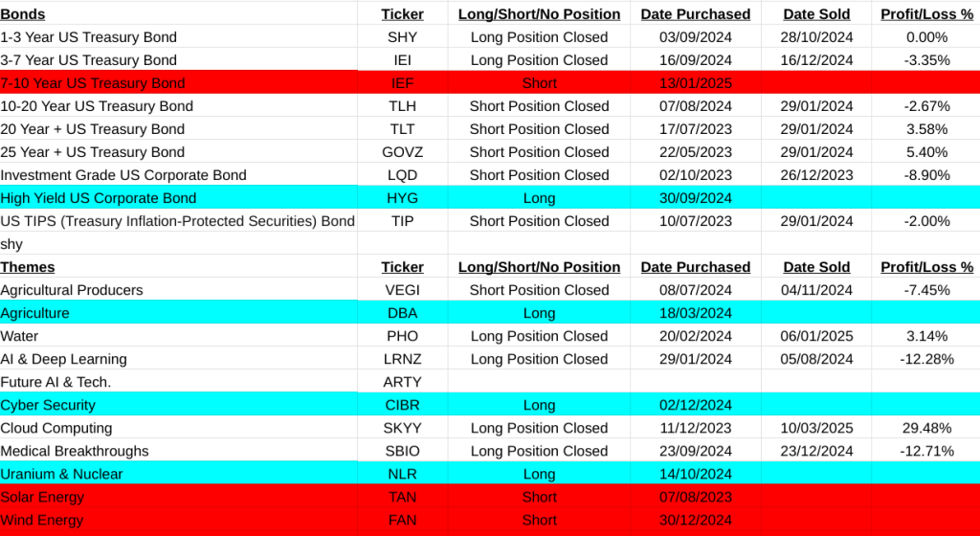Viewport: 980px width, 536px height.
Task: Select the Uranium & Nuclear cell
Action: tap(62, 474)
